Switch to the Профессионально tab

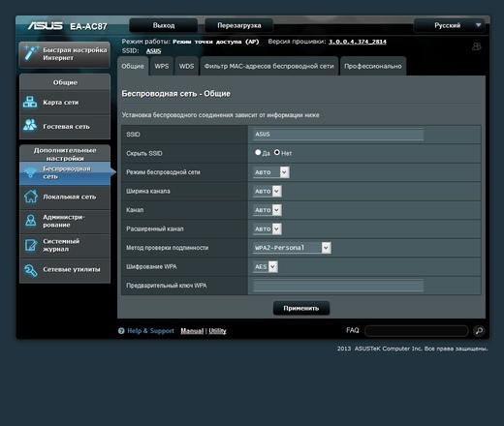373,66
